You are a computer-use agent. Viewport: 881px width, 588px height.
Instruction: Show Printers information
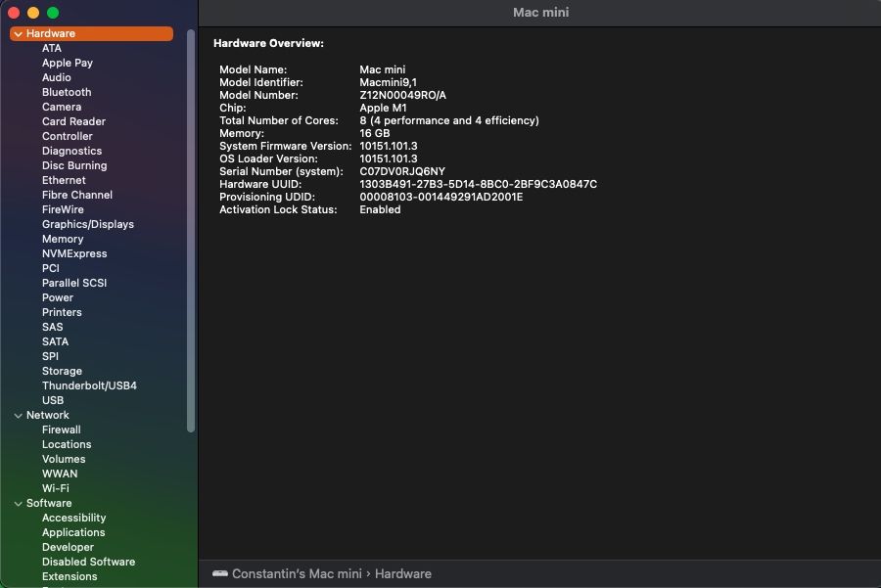[x=62, y=312]
